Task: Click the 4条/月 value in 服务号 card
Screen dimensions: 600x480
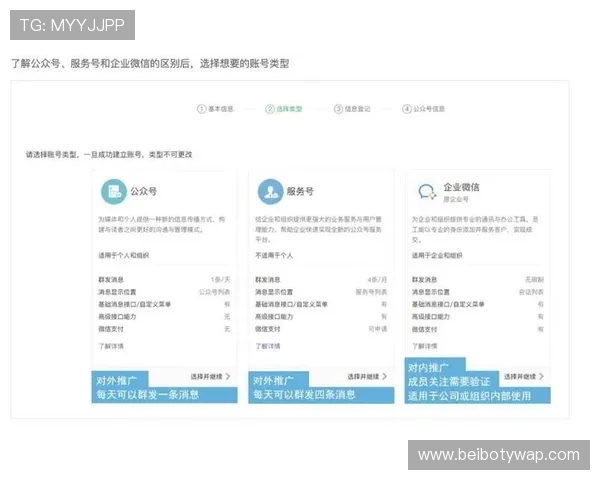Action: (x=377, y=280)
